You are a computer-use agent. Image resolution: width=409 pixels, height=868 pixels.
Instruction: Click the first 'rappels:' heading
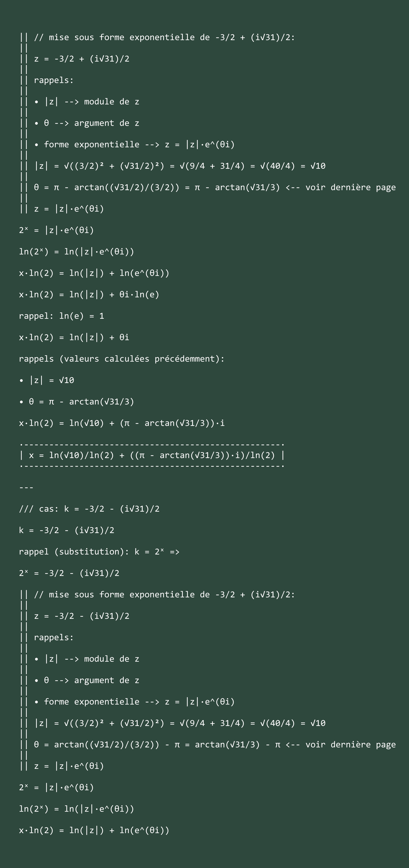(x=54, y=80)
